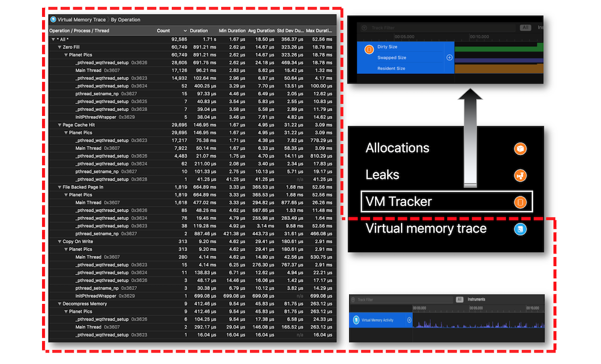Click the Leaks instrument icon

[x=520, y=175]
